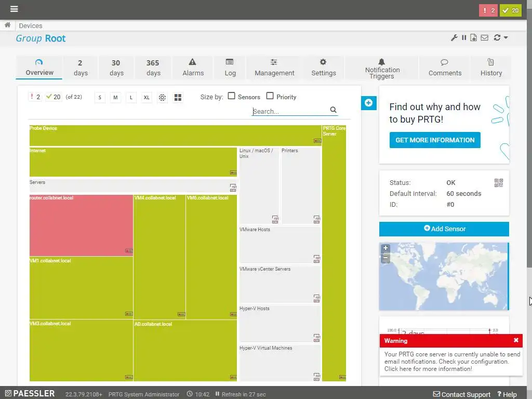Click the envelope notification icon

click(485, 37)
